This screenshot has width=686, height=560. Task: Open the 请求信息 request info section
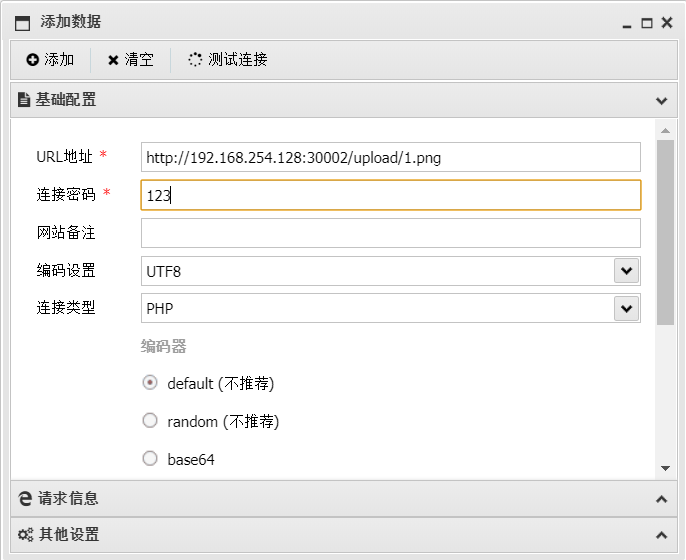click(344, 499)
